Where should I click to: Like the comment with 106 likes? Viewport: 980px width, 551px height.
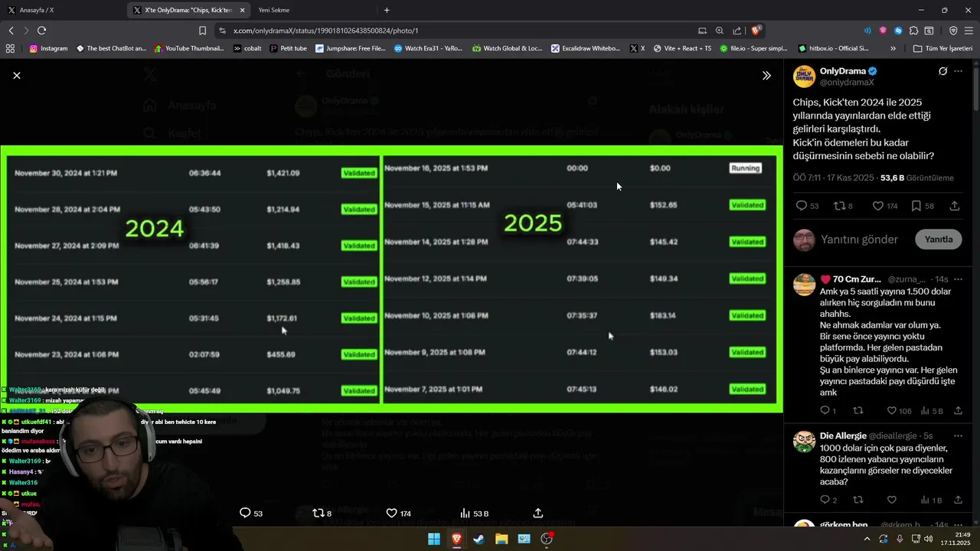[x=899, y=411]
